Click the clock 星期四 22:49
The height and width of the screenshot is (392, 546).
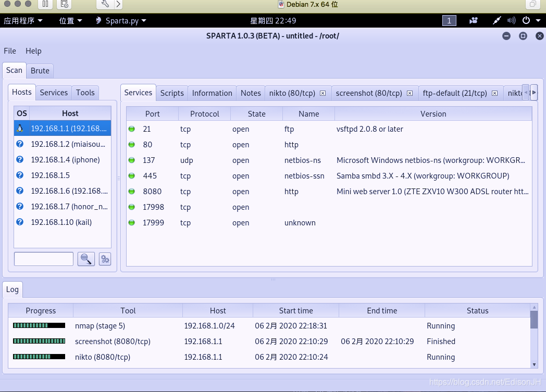pyautogui.click(x=273, y=21)
